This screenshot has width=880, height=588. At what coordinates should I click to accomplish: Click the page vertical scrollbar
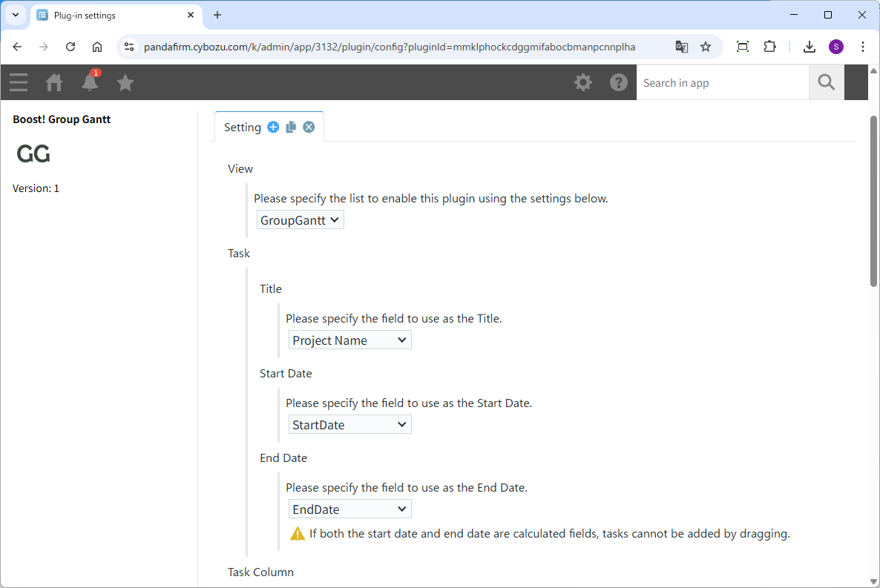click(x=873, y=200)
